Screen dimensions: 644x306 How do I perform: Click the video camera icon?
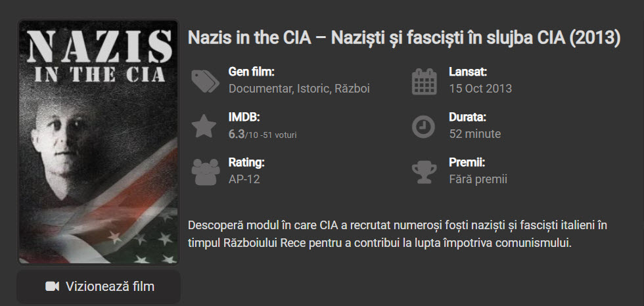pos(53,286)
